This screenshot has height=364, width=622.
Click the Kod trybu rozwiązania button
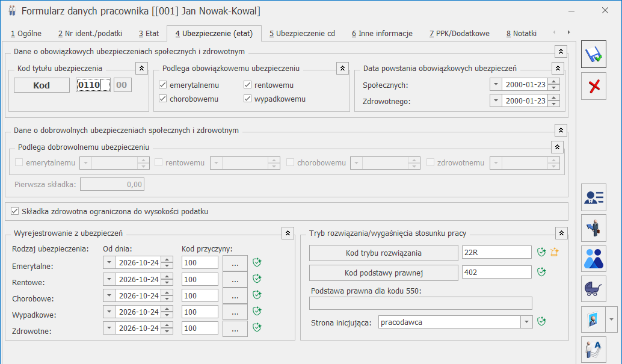point(384,253)
